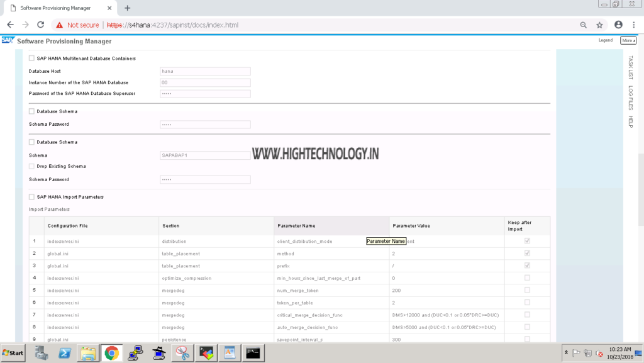Toggle the first Database Schema checkbox
Screen dimensions: 644x363
pos(31,111)
